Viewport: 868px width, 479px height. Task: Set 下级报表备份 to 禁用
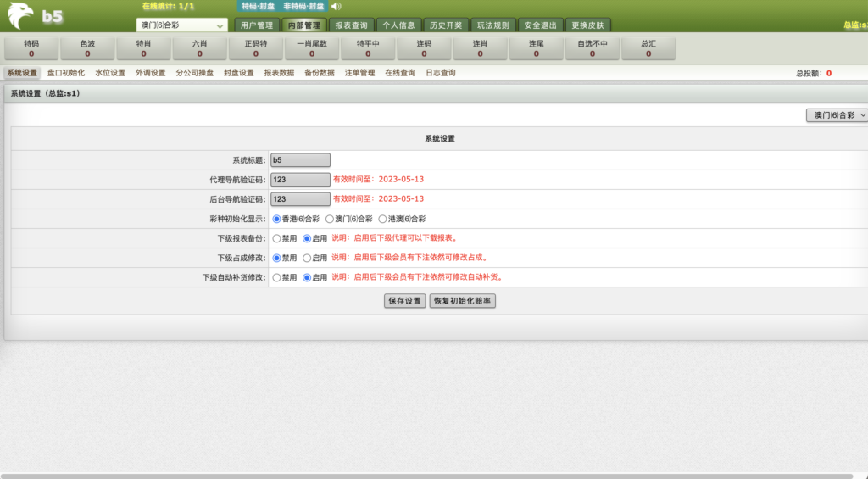coord(276,238)
